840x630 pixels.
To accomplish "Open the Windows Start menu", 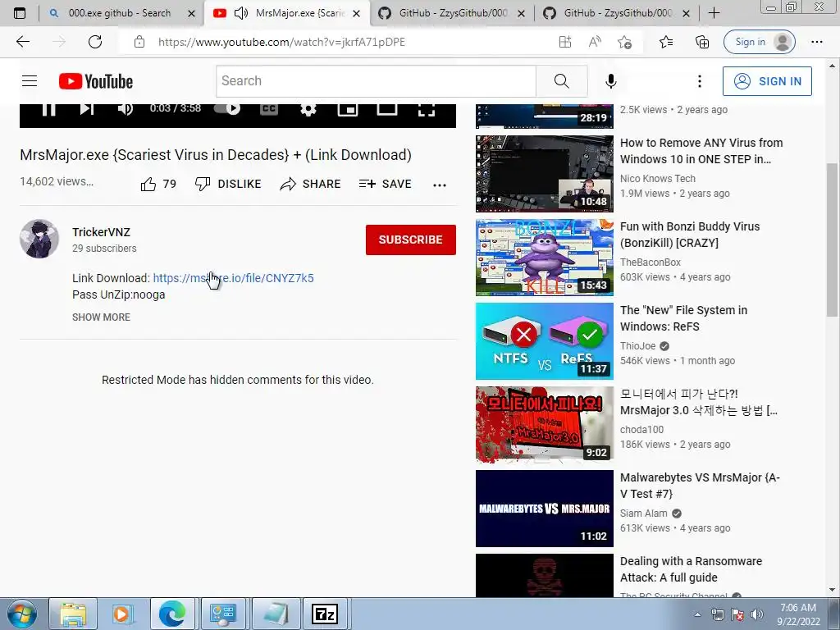I will (x=21, y=614).
